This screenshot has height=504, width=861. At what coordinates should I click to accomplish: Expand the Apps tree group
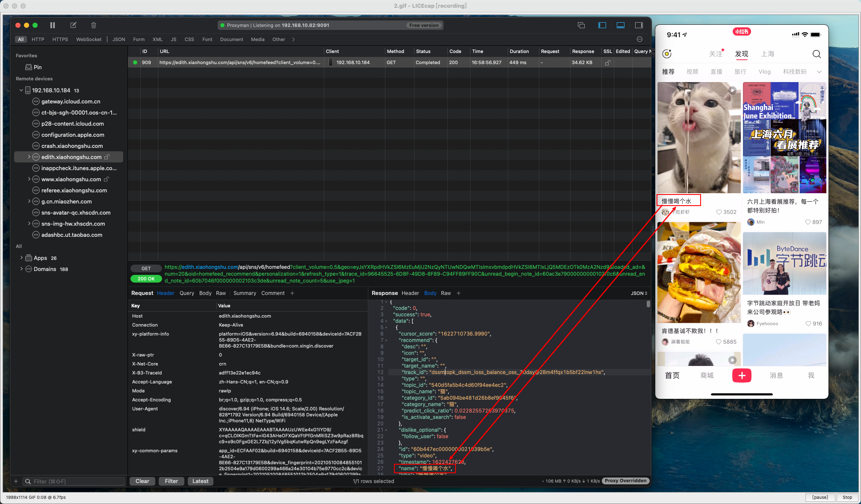click(21, 258)
